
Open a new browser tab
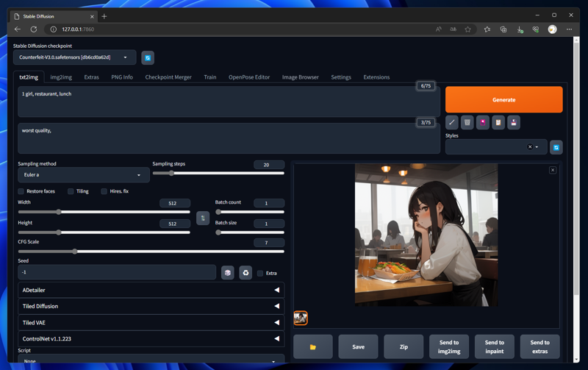[x=104, y=16]
